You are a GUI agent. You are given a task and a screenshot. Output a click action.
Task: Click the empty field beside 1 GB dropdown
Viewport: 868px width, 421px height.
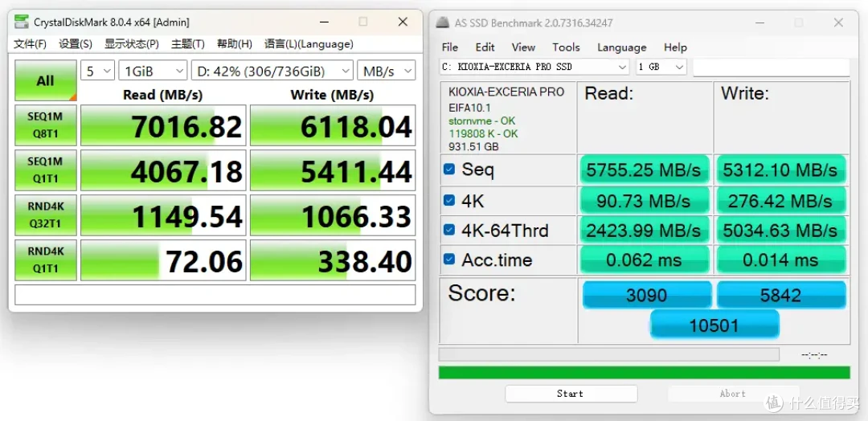(771, 67)
